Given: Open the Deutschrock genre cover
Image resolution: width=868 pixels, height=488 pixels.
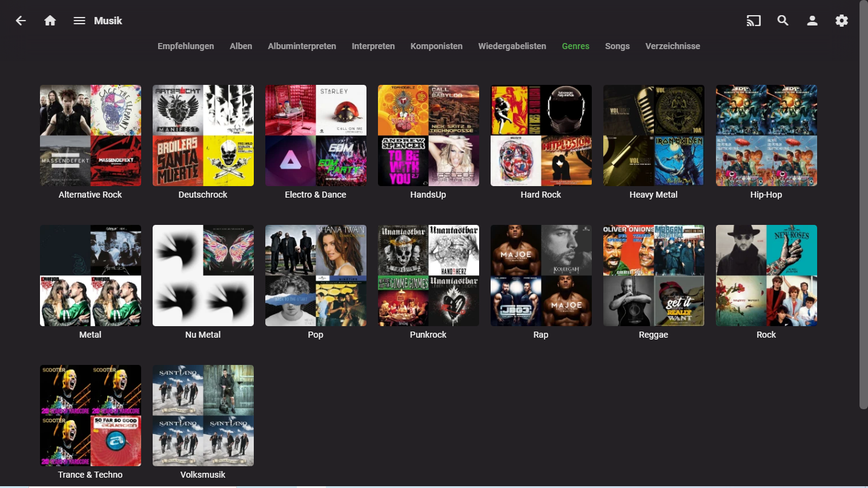Looking at the screenshot, I should (203, 135).
